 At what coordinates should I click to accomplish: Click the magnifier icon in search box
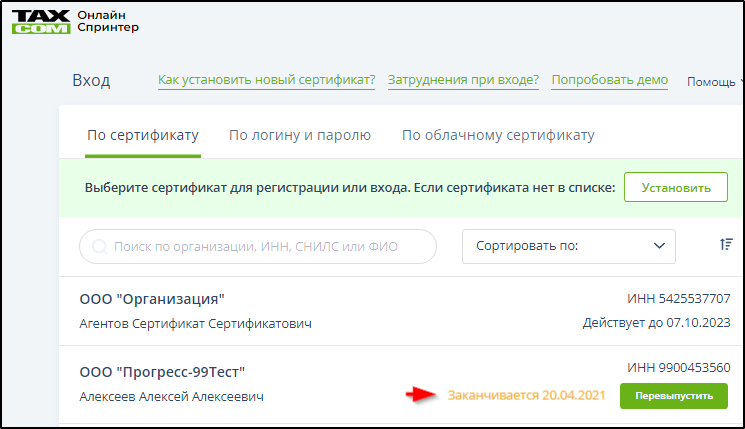tap(99, 246)
